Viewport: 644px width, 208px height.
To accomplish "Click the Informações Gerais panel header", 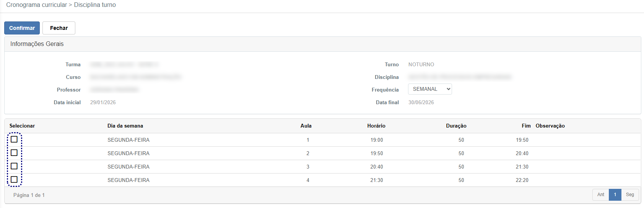I will coord(37,44).
